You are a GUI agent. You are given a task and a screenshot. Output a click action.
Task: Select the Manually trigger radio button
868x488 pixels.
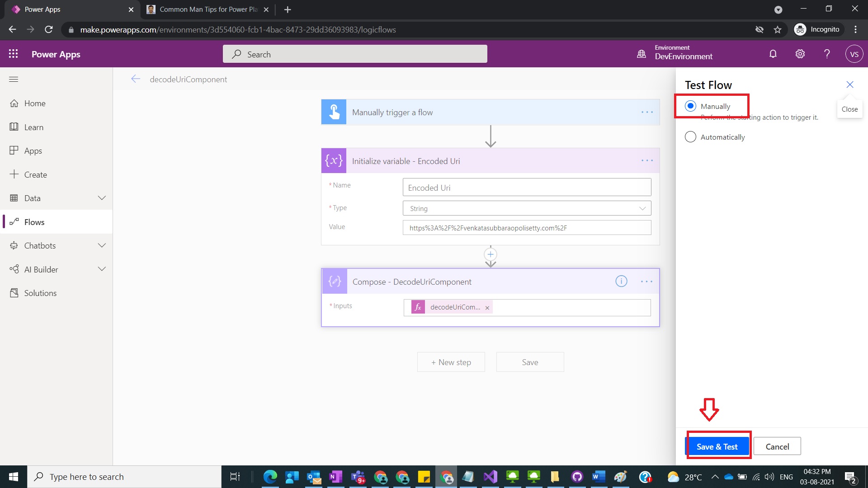tap(690, 106)
